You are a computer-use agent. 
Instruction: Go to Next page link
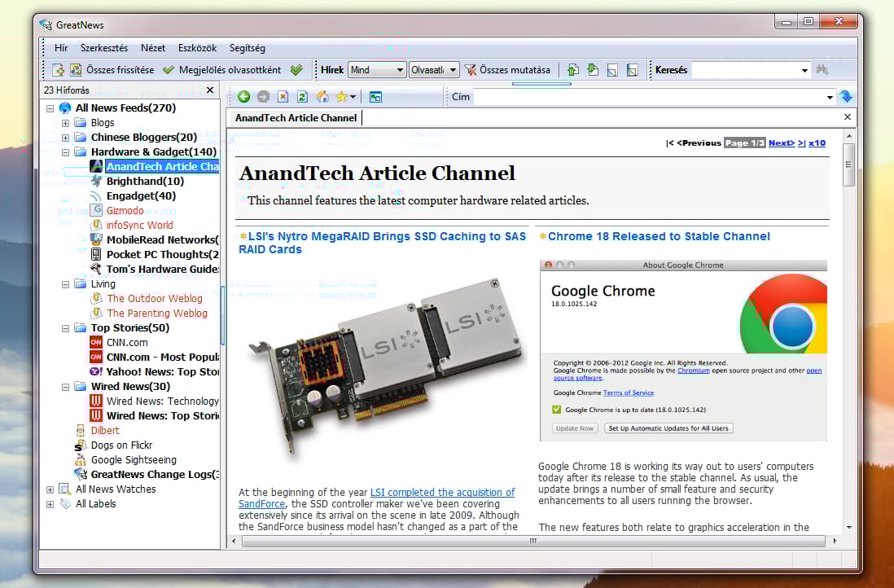782,143
